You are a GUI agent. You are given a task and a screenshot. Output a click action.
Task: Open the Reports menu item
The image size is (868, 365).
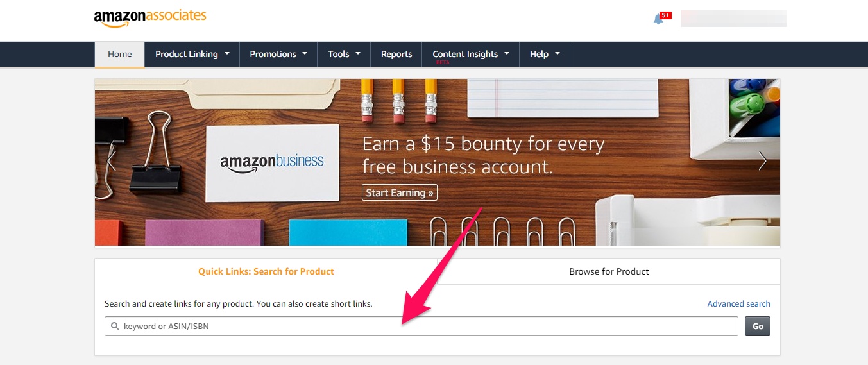[396, 54]
